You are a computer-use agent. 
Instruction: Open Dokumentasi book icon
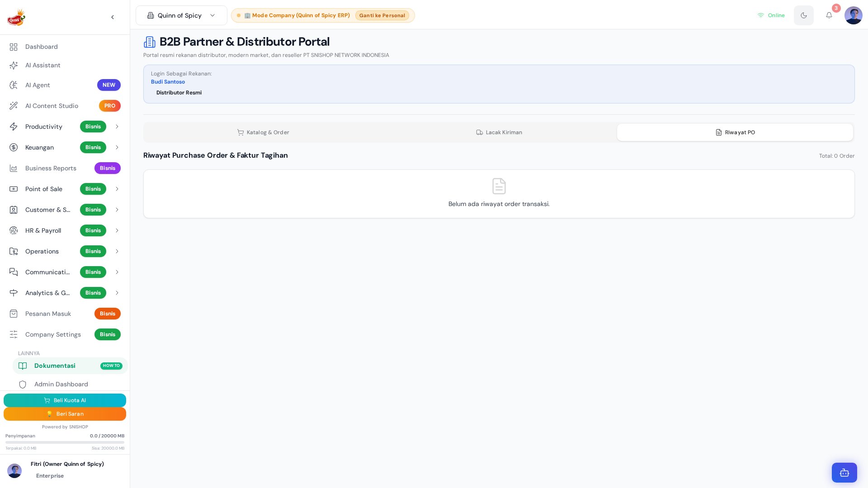tap(23, 366)
